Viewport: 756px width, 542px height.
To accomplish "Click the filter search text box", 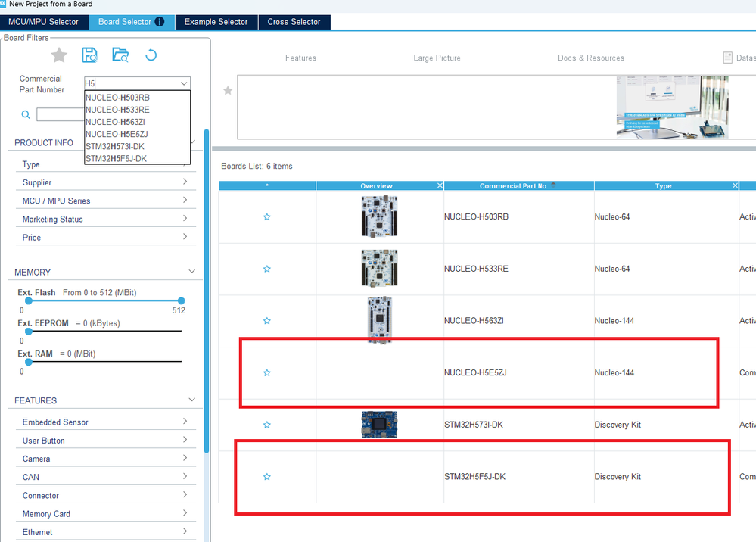I will point(61,115).
